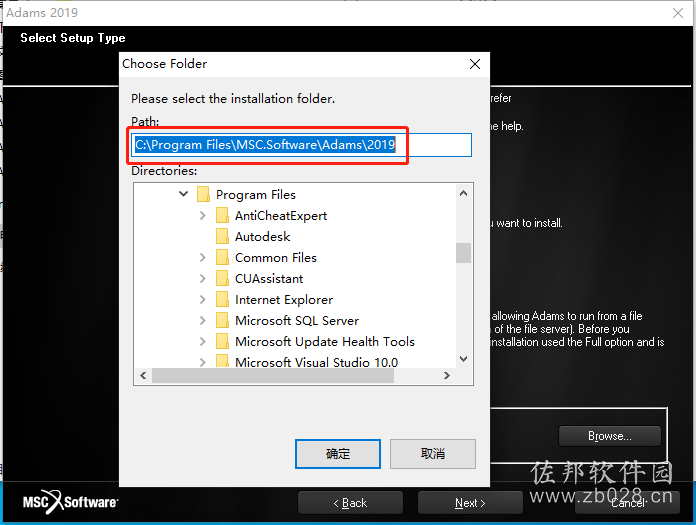
Task: Expand the Common Files directory
Action: pyautogui.click(x=202, y=257)
